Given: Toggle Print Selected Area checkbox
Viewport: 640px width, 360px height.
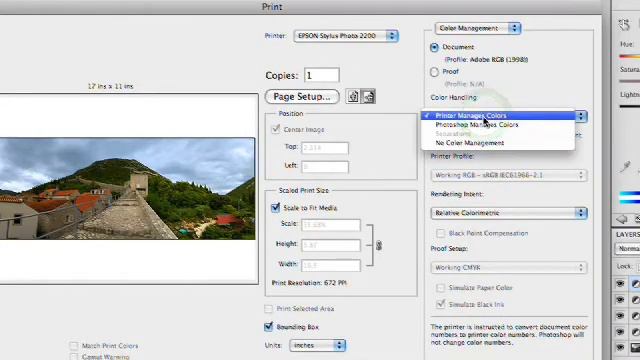Looking at the screenshot, I should pyautogui.click(x=269, y=309).
